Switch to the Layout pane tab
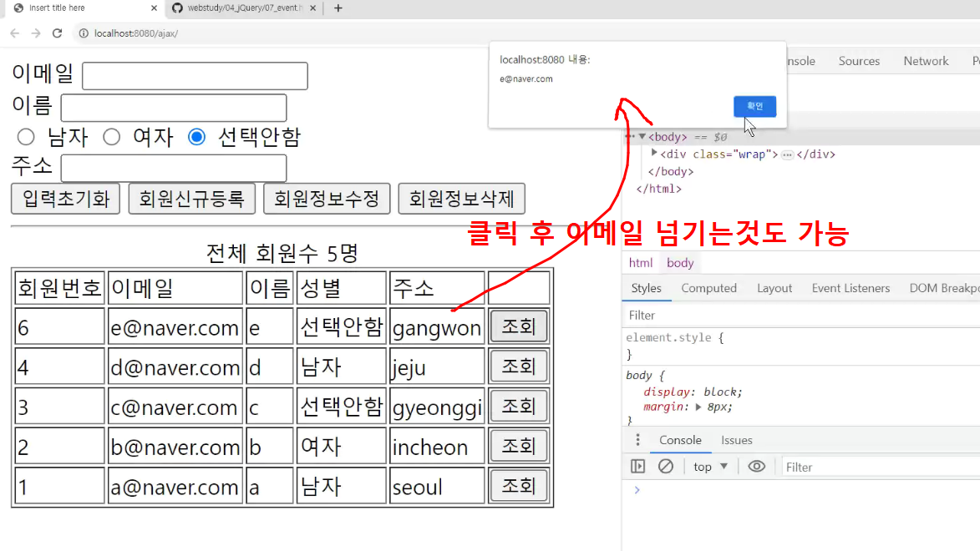This screenshot has height=551, width=980. point(774,288)
